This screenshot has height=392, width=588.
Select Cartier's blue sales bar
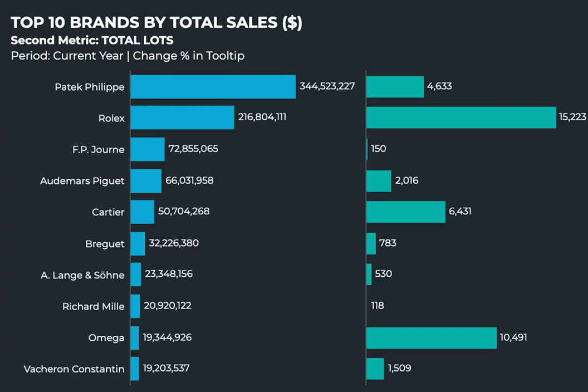click(x=143, y=212)
